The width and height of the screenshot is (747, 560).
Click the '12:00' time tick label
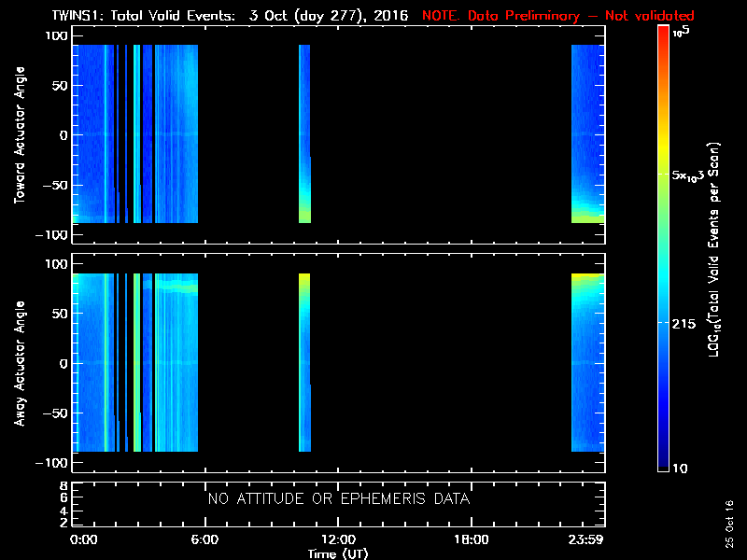click(x=338, y=539)
